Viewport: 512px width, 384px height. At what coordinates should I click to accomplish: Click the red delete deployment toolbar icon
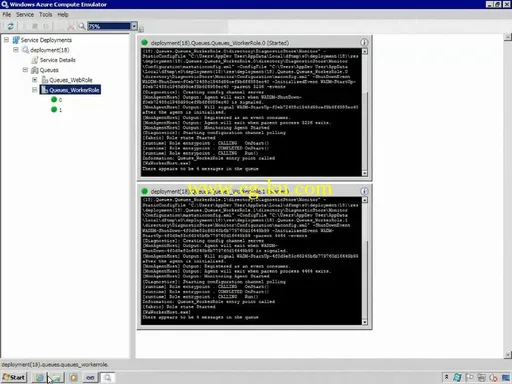coord(71,26)
